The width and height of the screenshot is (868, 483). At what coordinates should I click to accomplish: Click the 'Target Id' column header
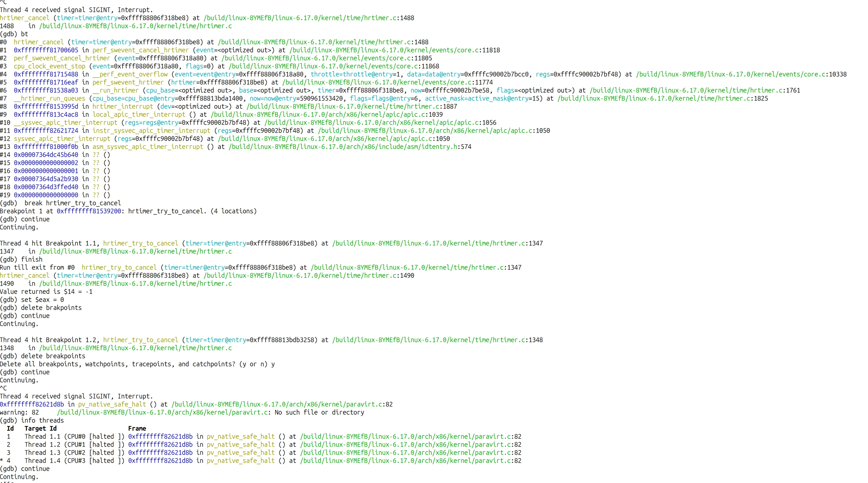(41, 429)
